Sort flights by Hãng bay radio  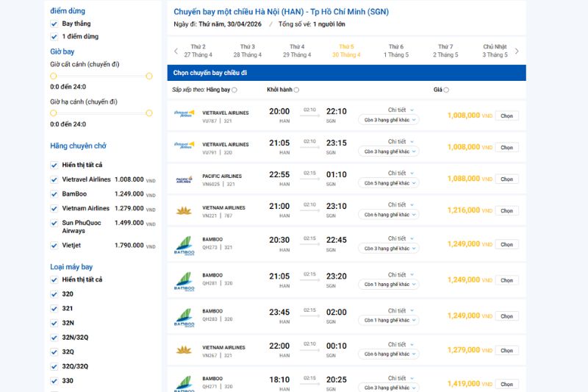(234, 90)
